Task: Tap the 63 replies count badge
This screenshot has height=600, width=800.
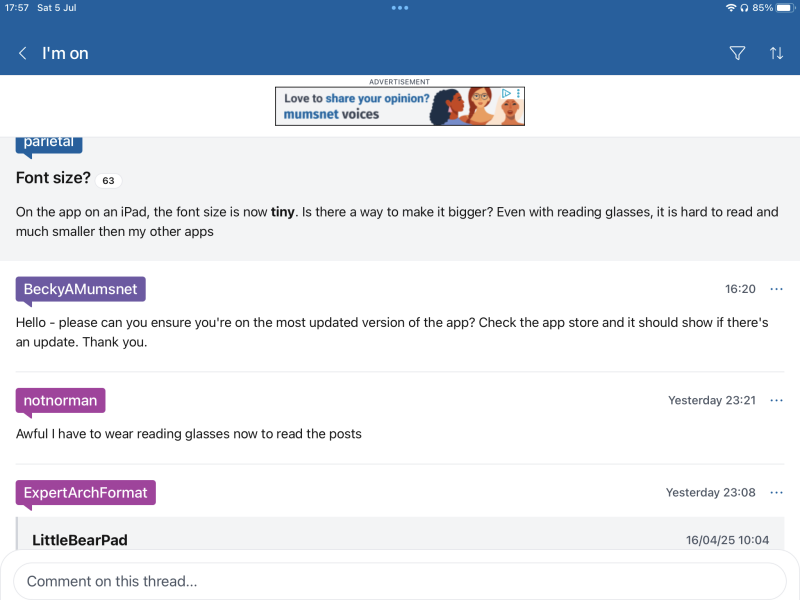Action: pyautogui.click(x=109, y=181)
